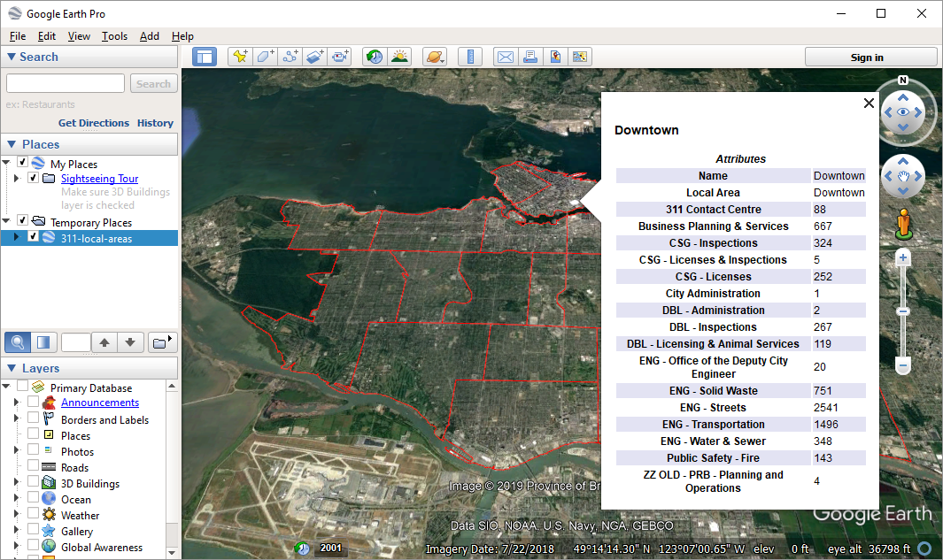Move selected place down

pyautogui.click(x=130, y=342)
